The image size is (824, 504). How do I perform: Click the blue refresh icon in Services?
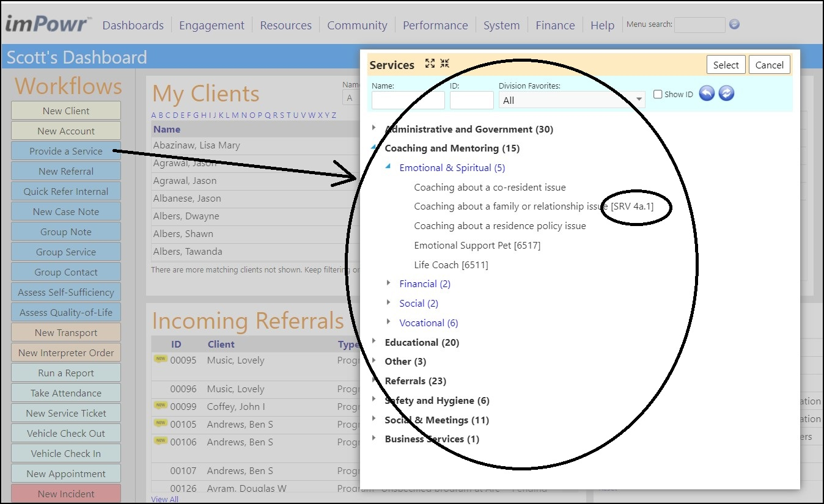(x=726, y=93)
